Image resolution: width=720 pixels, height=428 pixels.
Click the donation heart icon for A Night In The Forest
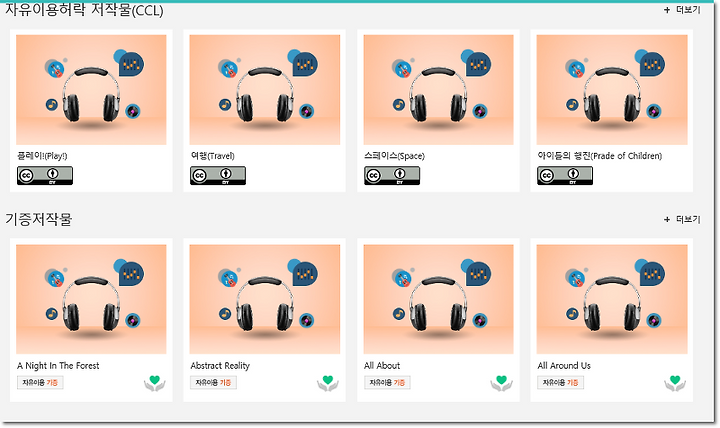[x=154, y=383]
